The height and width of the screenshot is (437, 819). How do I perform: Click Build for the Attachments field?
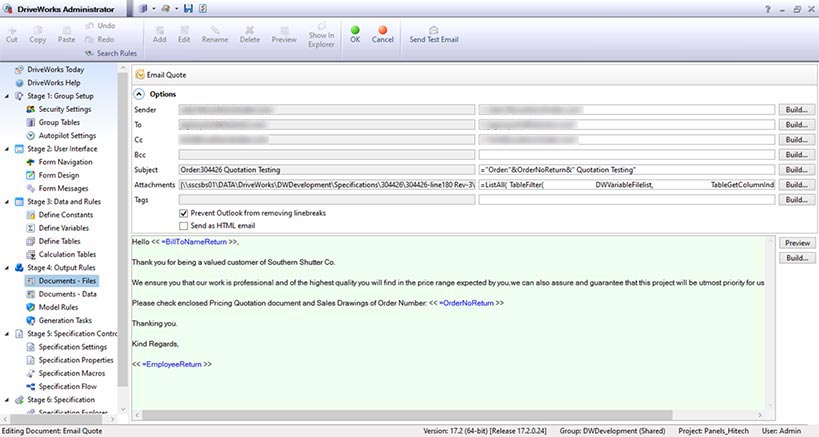797,185
